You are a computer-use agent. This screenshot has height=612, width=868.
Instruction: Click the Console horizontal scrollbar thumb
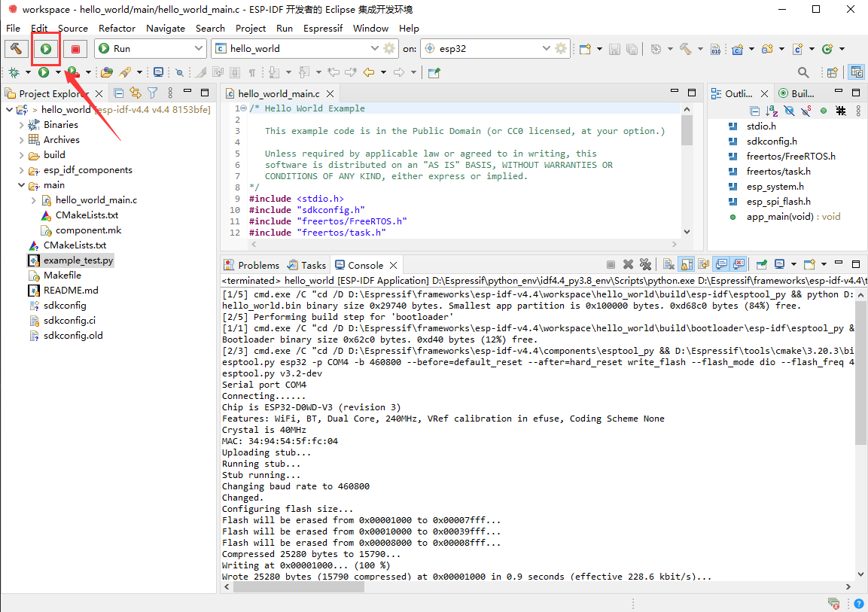pyautogui.click(x=298, y=587)
